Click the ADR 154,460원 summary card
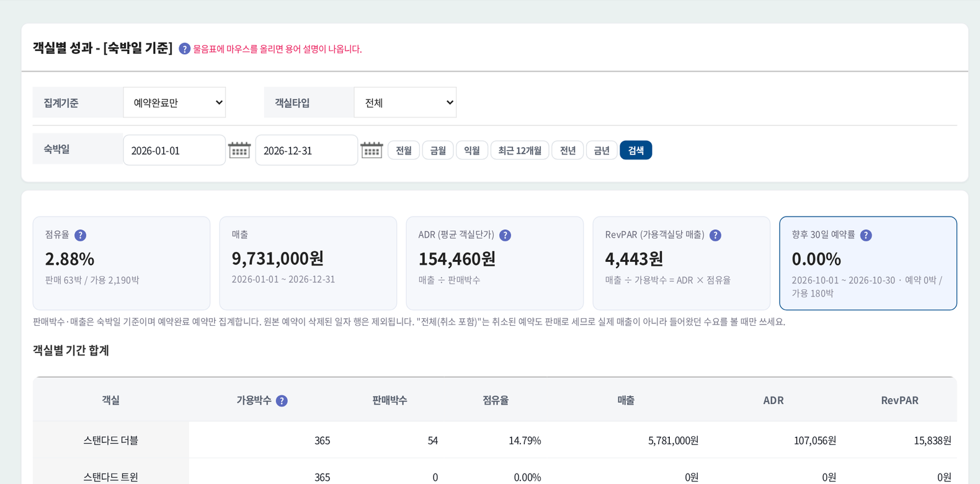 point(495,263)
